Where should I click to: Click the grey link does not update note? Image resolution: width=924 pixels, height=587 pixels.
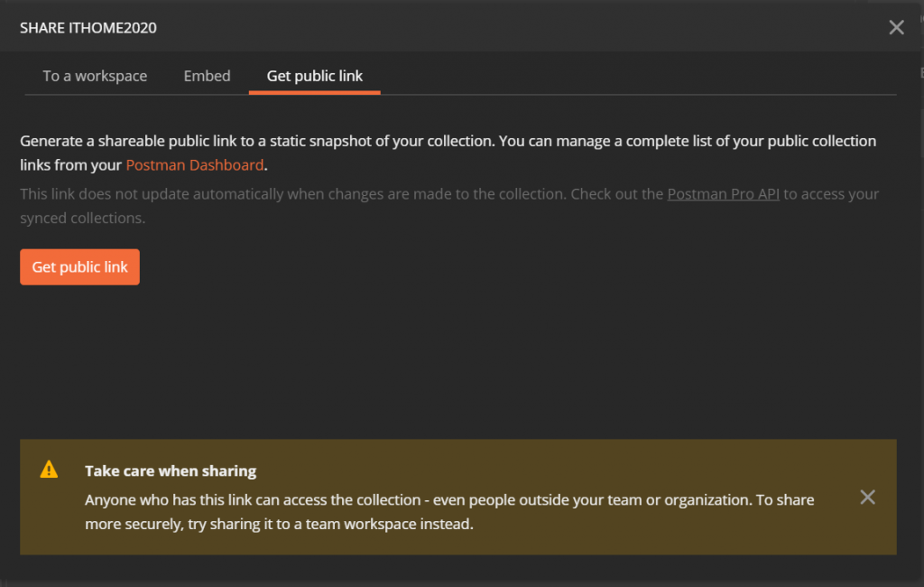[343, 194]
